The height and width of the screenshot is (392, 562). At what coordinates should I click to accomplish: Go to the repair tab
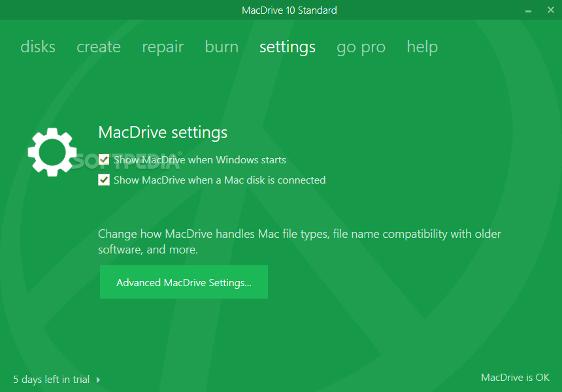click(163, 47)
